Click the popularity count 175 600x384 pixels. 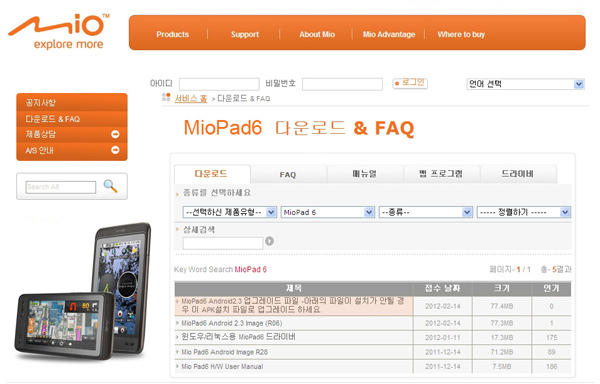tap(551, 338)
